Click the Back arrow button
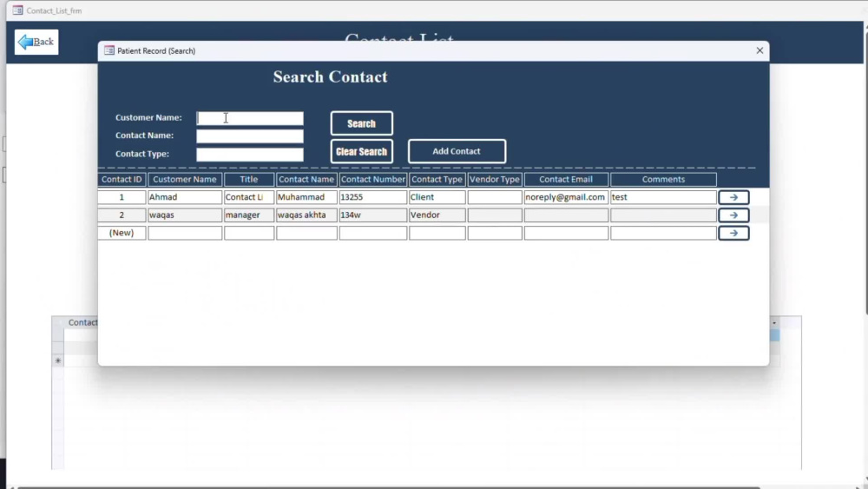The image size is (868, 489). click(36, 42)
